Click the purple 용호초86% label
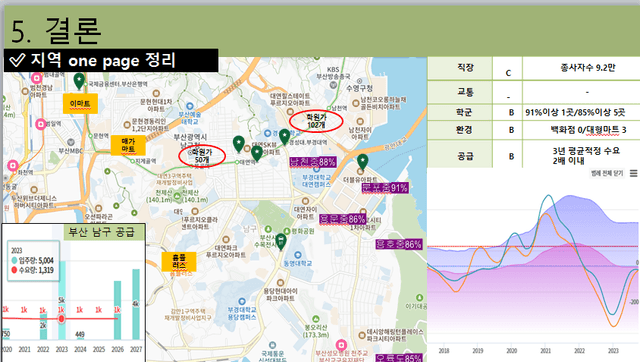Viewport: 640px width, 362px height. tap(399, 244)
